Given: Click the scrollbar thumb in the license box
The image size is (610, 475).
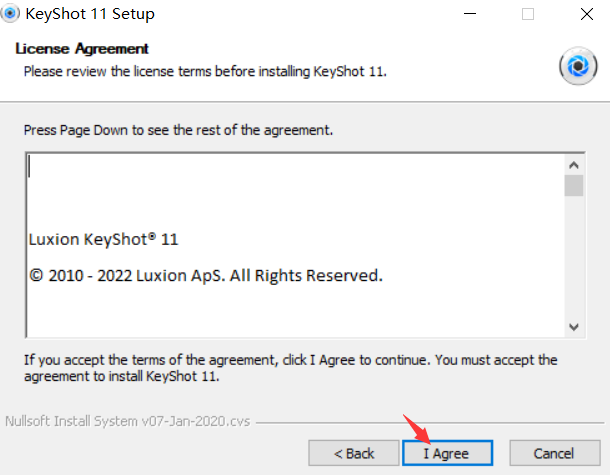Looking at the screenshot, I should (573, 186).
